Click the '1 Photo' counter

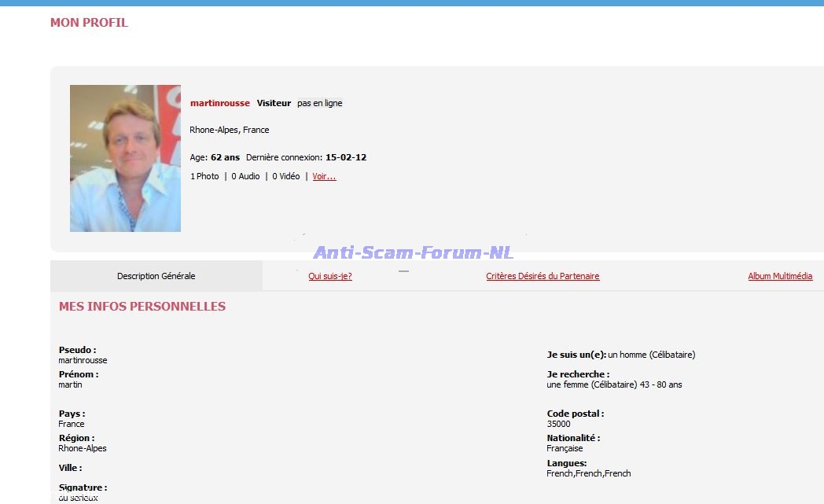coord(204,177)
